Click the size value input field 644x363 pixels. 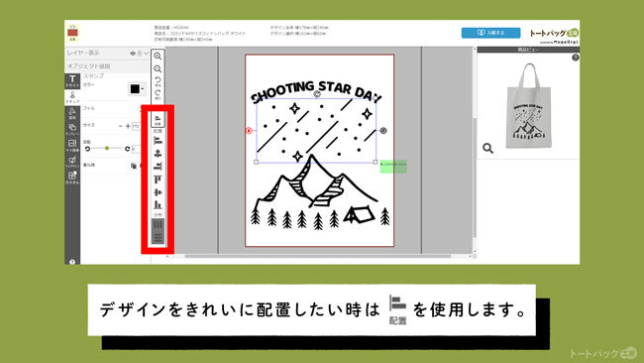pos(136,126)
